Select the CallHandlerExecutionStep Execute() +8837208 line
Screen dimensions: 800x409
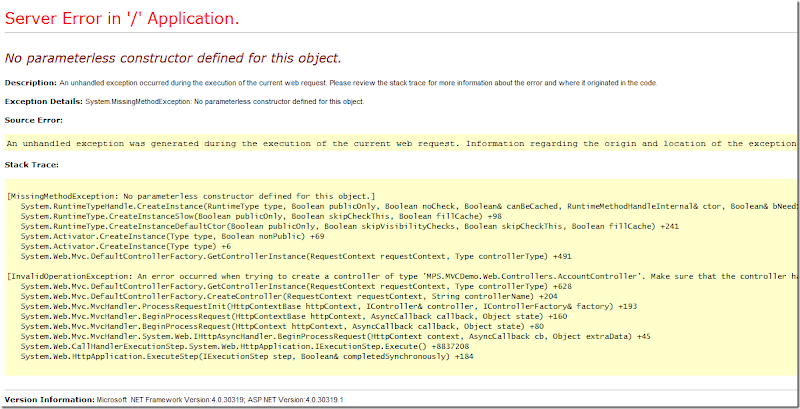[245, 346]
